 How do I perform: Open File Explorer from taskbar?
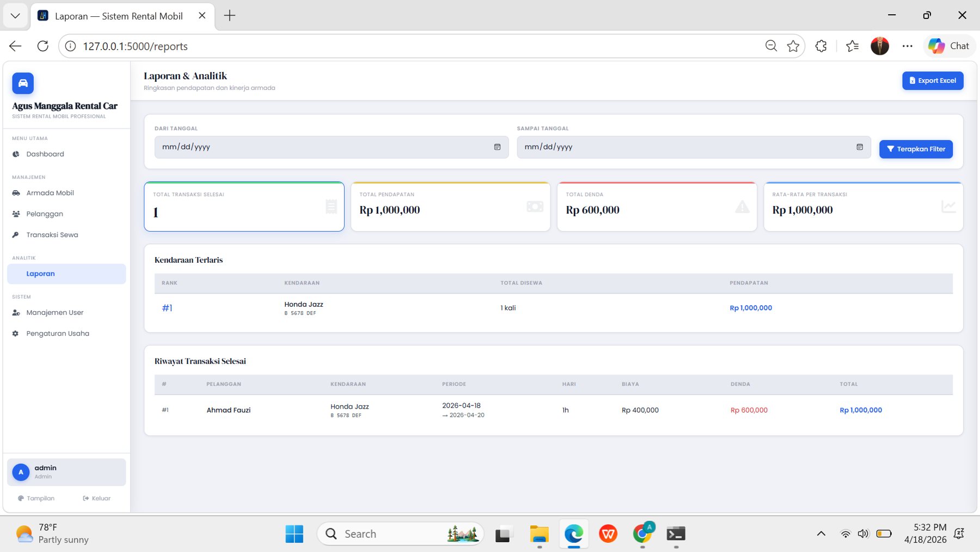(x=538, y=534)
